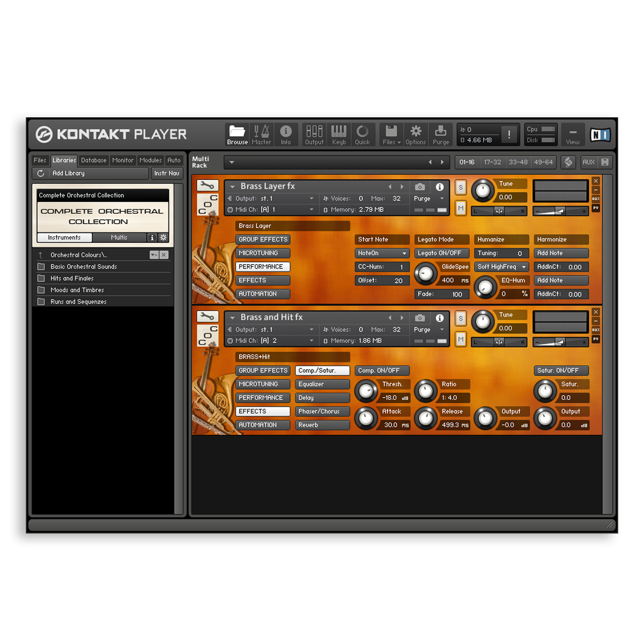Select the Phaser/Chorus effect button

pos(322,411)
